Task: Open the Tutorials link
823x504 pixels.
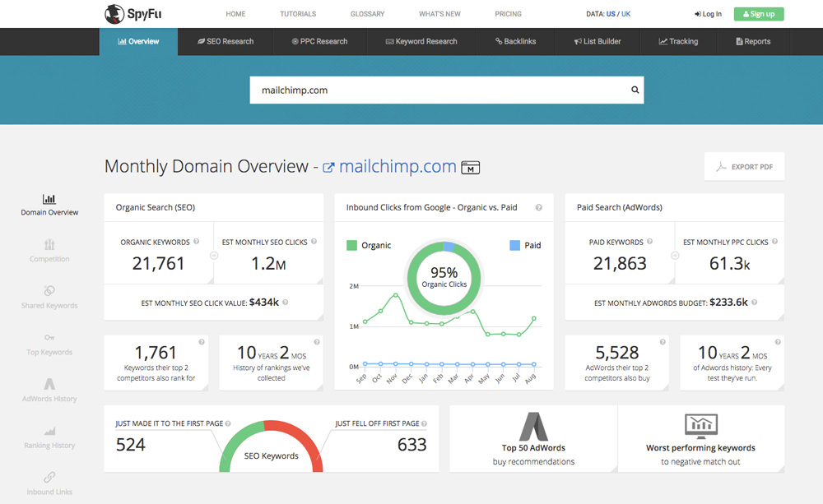Action: tap(298, 14)
